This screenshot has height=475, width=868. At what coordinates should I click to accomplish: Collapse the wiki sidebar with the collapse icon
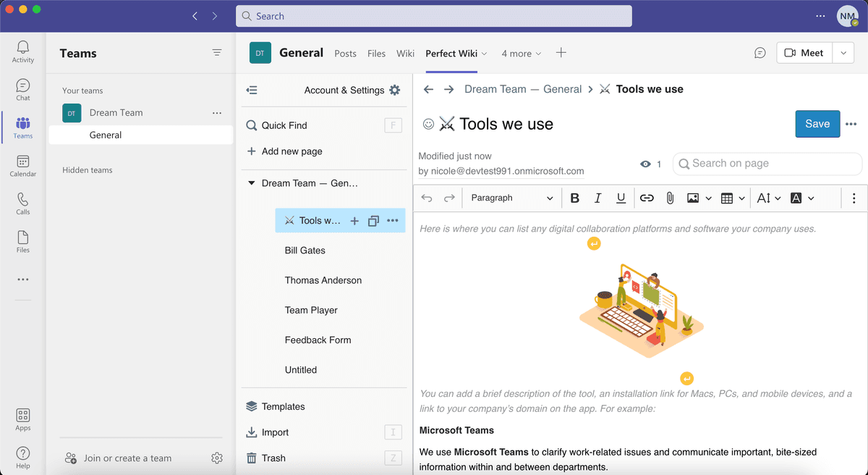pos(252,90)
